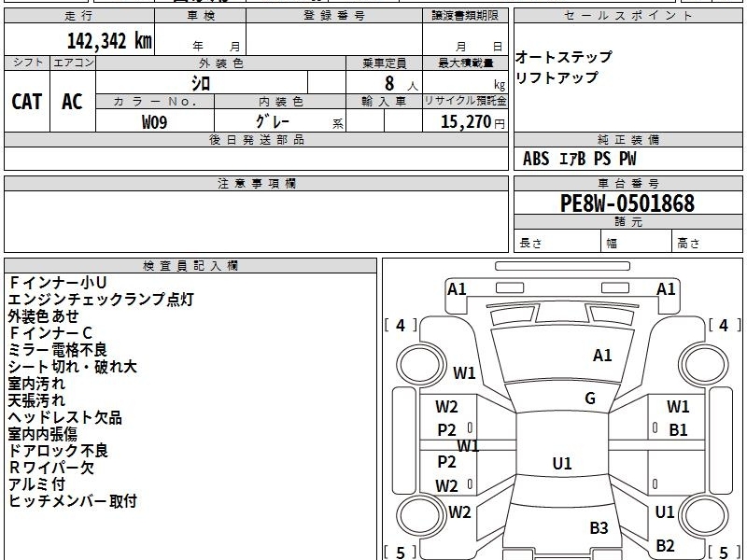Click note 室内内張傷
The height and width of the screenshot is (560, 747).
(42, 434)
